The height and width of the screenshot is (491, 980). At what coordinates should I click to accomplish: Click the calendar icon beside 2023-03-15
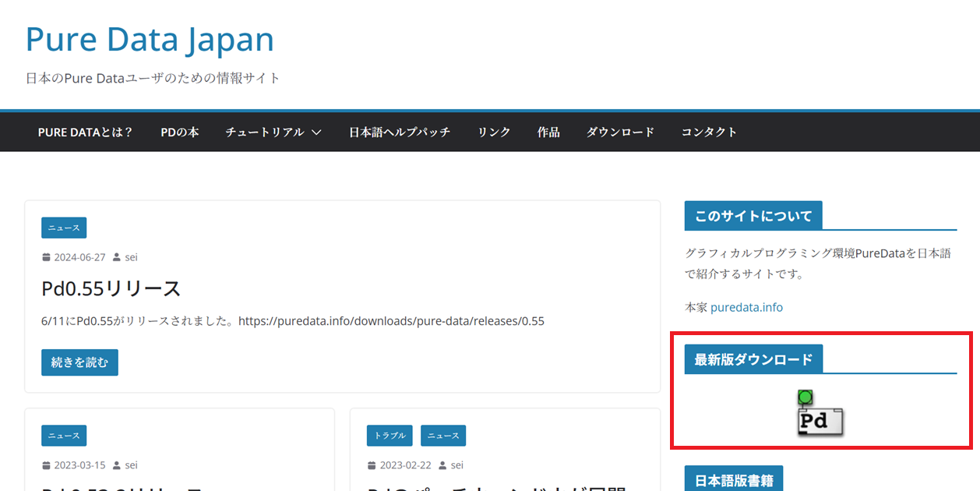pyautogui.click(x=45, y=465)
